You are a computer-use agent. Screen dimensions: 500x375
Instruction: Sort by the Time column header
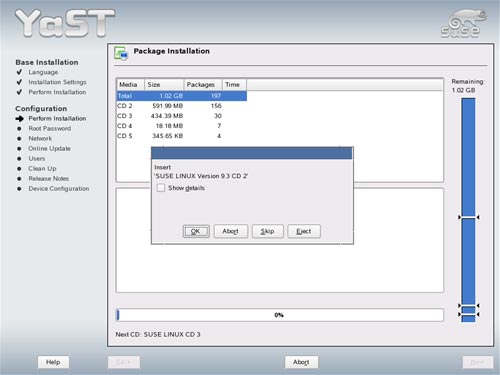(x=235, y=85)
